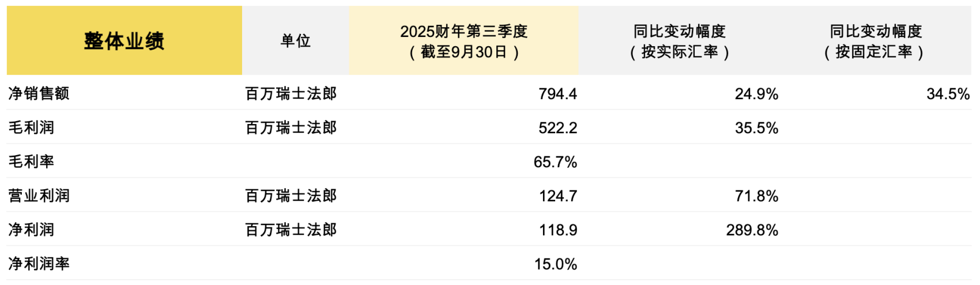This screenshot has width=980, height=285.
Task: Click the 毛利率 row label
Action: [x=31, y=162]
